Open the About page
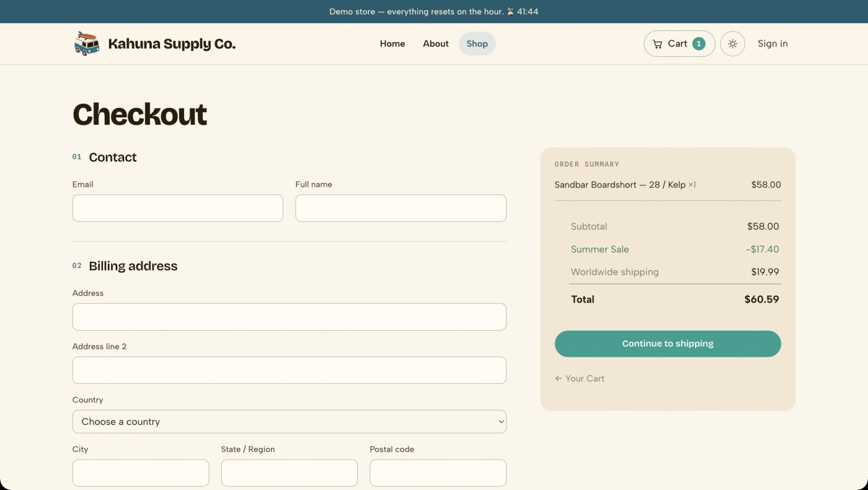Screen dimensions: 868x490 pyautogui.click(x=436, y=44)
